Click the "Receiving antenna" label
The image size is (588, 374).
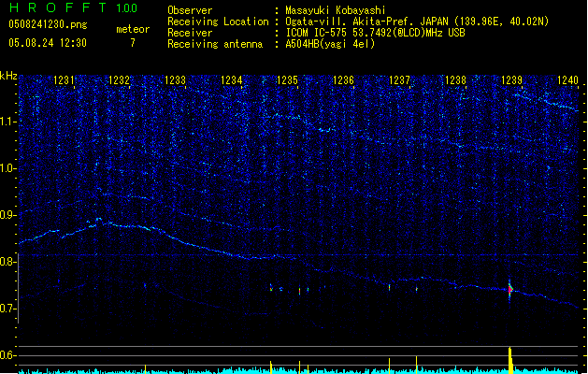(x=215, y=44)
